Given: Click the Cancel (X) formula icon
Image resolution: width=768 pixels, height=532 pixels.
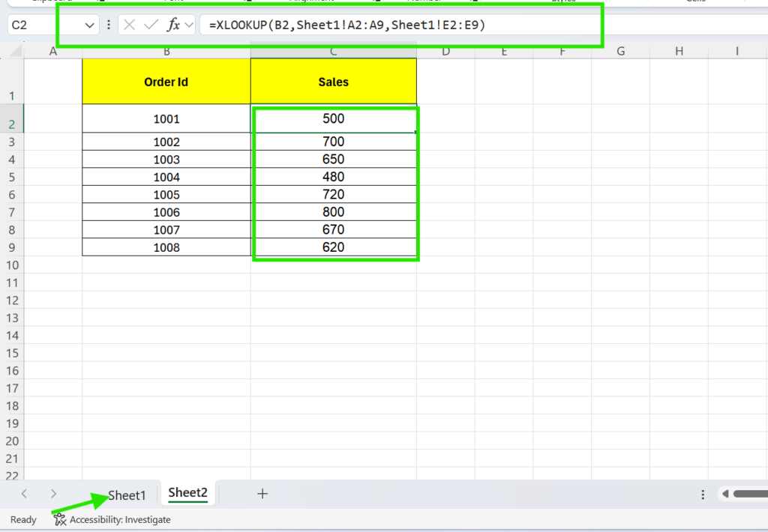Looking at the screenshot, I should (129, 25).
